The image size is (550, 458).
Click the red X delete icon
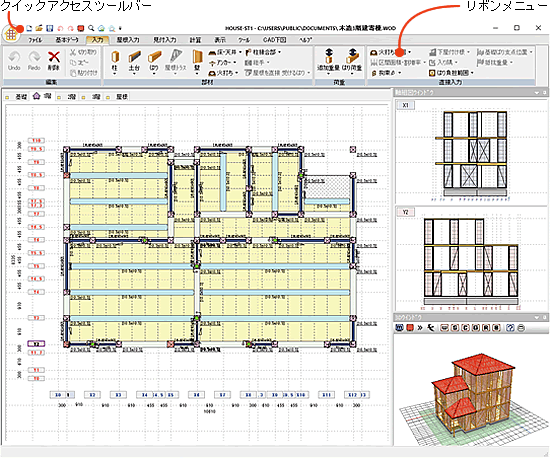point(54,60)
